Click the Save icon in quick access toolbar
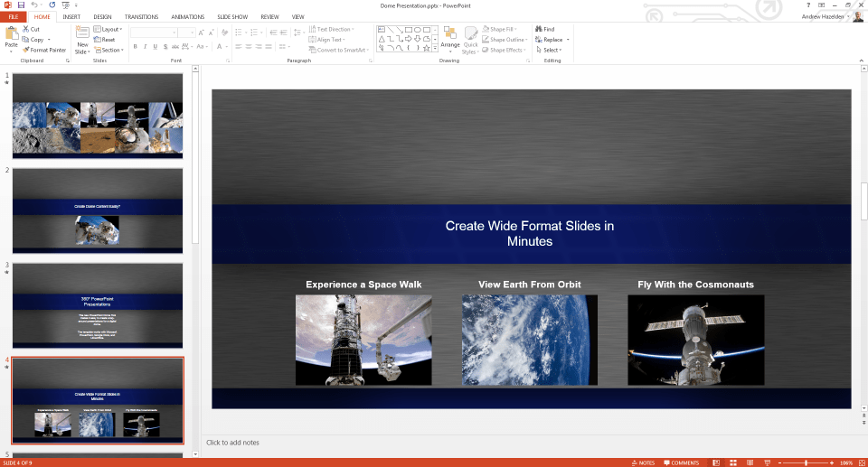The width and height of the screenshot is (868, 467). (x=21, y=5)
